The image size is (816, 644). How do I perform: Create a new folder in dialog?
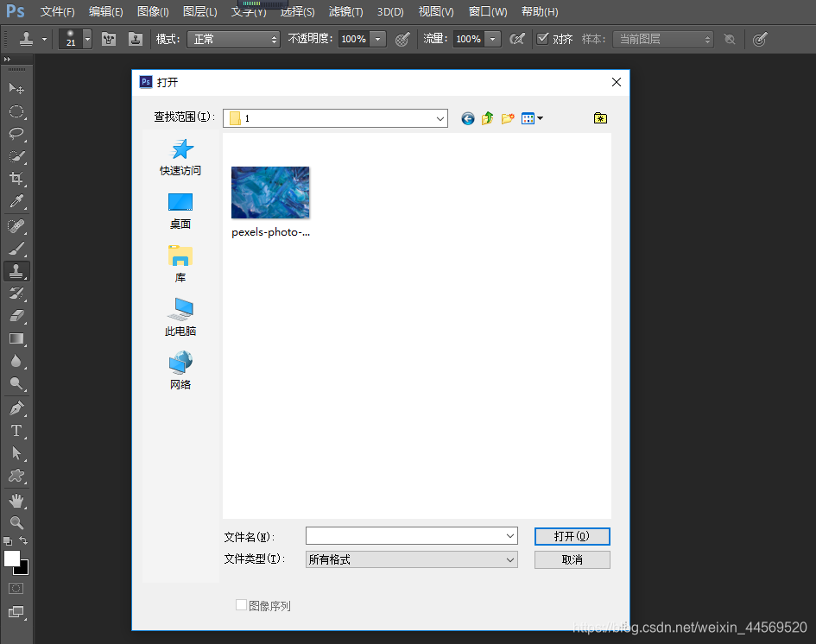(x=508, y=118)
